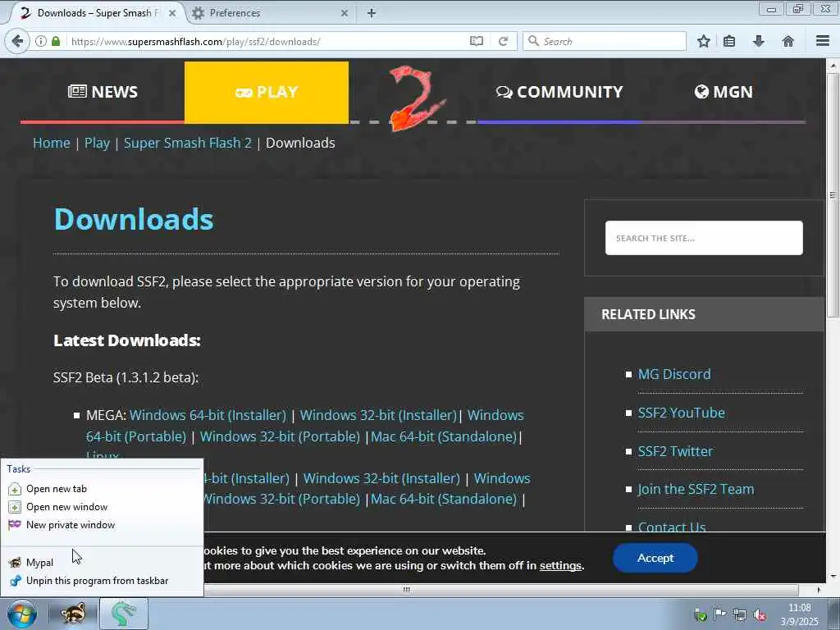The width and height of the screenshot is (840, 630).
Task: Click the vertical scrollbar thumb
Action: 833,195
